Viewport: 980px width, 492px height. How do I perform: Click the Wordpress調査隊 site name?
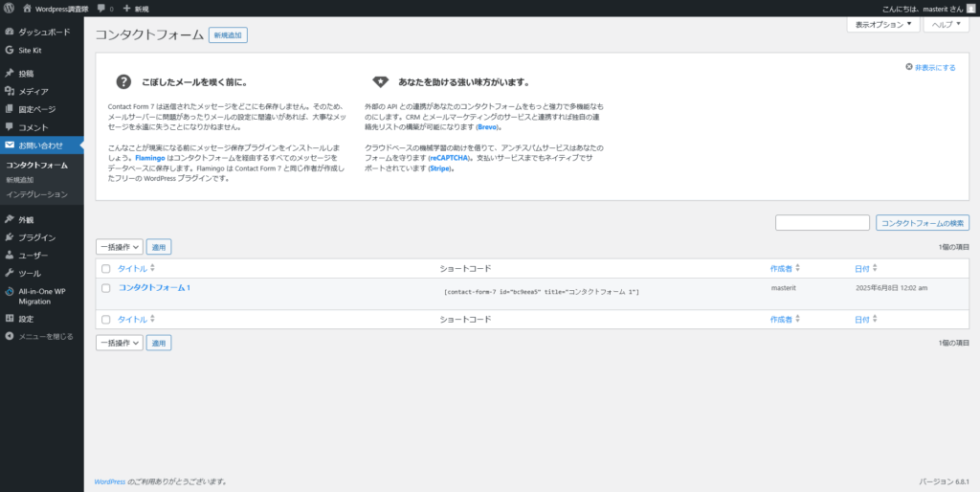pyautogui.click(x=62, y=10)
